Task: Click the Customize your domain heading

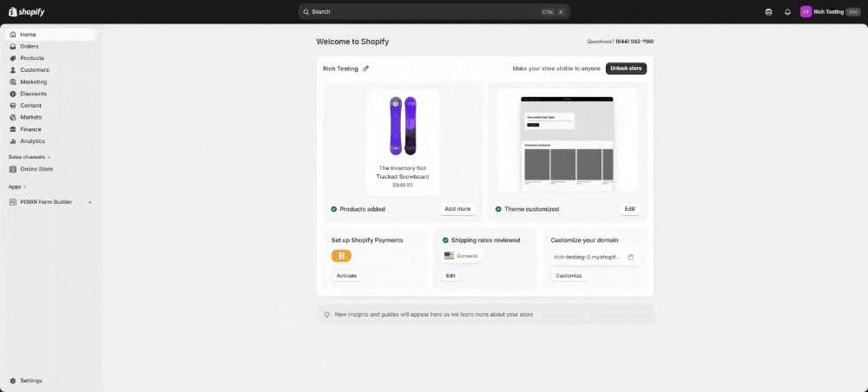Action: tap(584, 240)
